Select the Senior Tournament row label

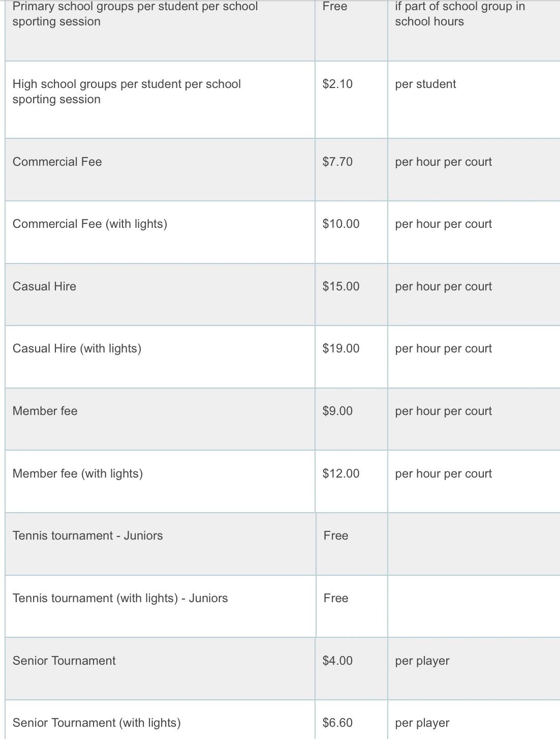pyautogui.click(x=64, y=661)
